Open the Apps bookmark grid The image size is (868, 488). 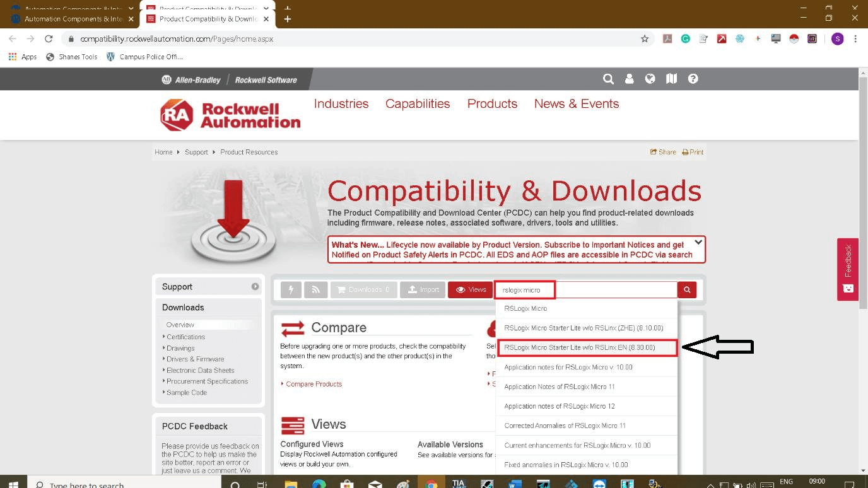click(23, 57)
